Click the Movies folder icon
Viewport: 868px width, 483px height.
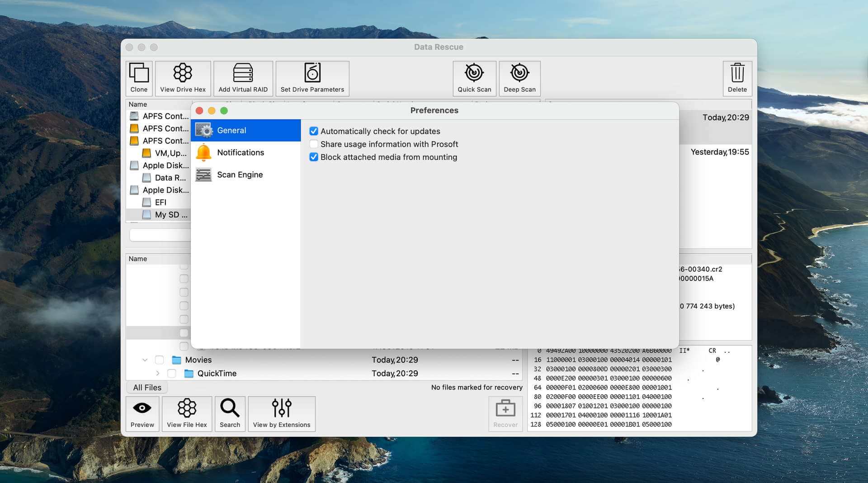point(177,360)
